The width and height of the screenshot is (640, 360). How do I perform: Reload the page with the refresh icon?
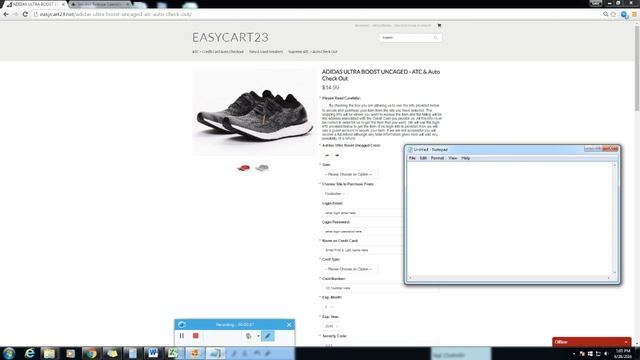pyautogui.click(x=25, y=14)
